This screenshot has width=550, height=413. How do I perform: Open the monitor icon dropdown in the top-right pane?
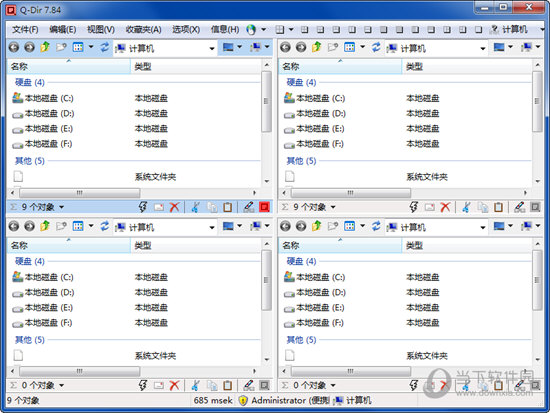pos(510,47)
